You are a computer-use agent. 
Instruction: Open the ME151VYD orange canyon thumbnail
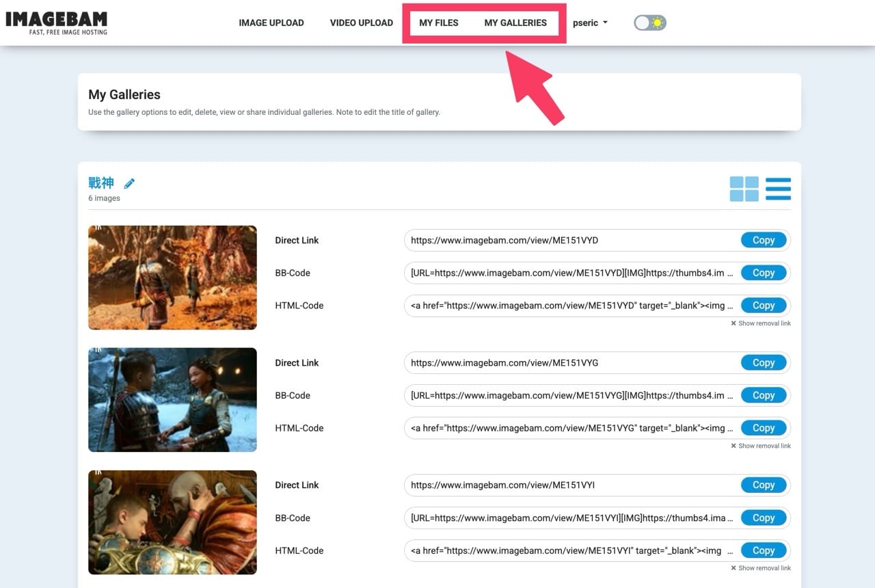tap(172, 278)
